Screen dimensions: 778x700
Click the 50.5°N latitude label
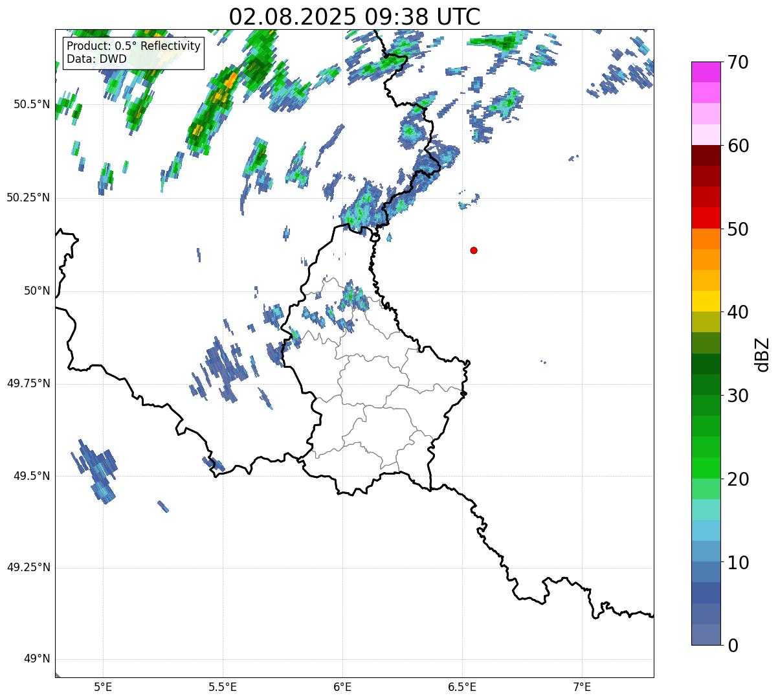[32, 105]
